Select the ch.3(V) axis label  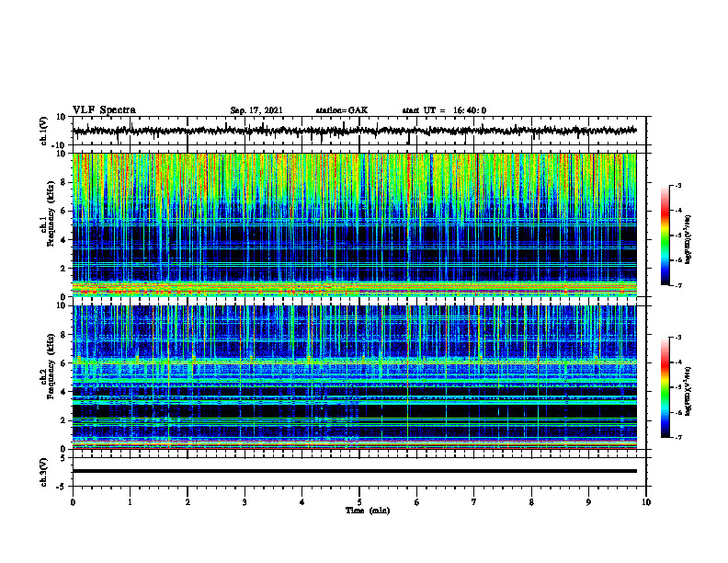click(x=44, y=472)
